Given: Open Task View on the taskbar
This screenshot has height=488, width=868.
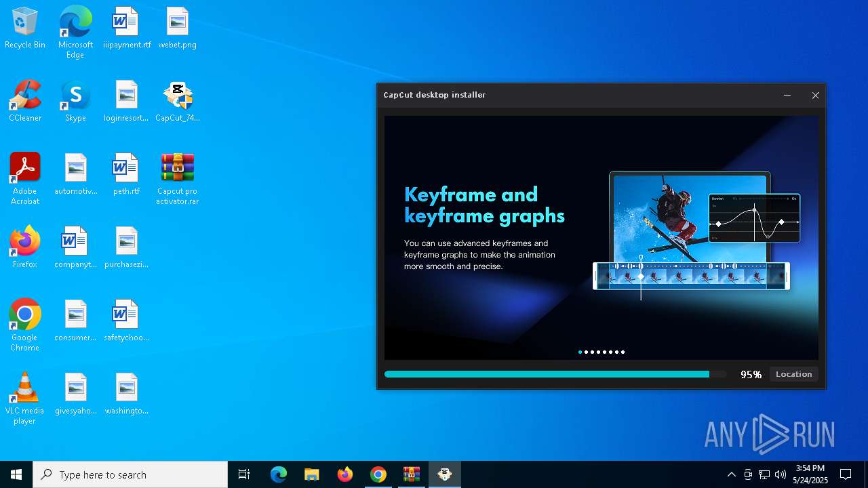Looking at the screenshot, I should pyautogui.click(x=244, y=474).
